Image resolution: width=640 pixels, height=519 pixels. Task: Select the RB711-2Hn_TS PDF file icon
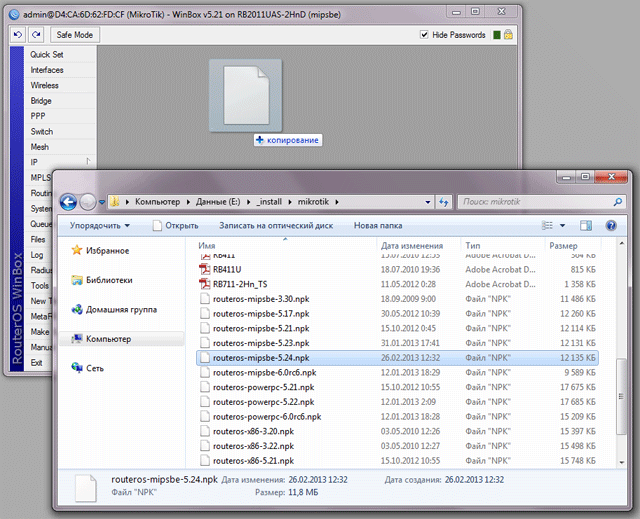tap(204, 284)
